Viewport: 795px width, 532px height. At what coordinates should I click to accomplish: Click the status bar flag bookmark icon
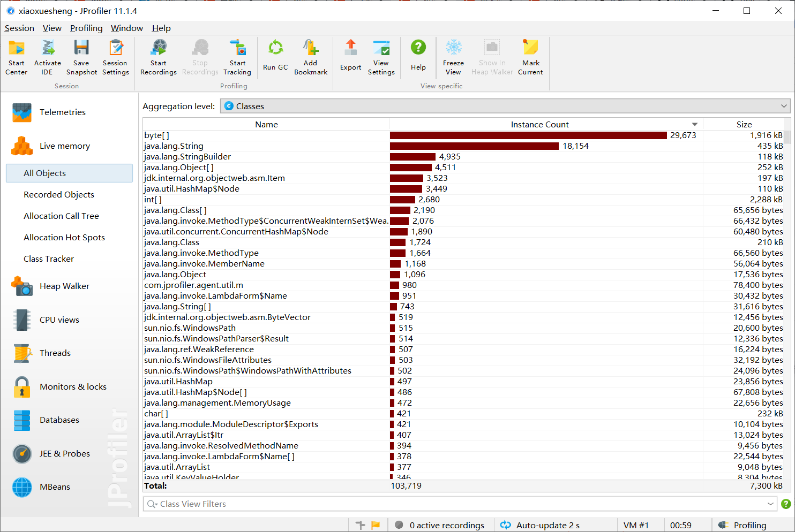pyautogui.click(x=376, y=525)
